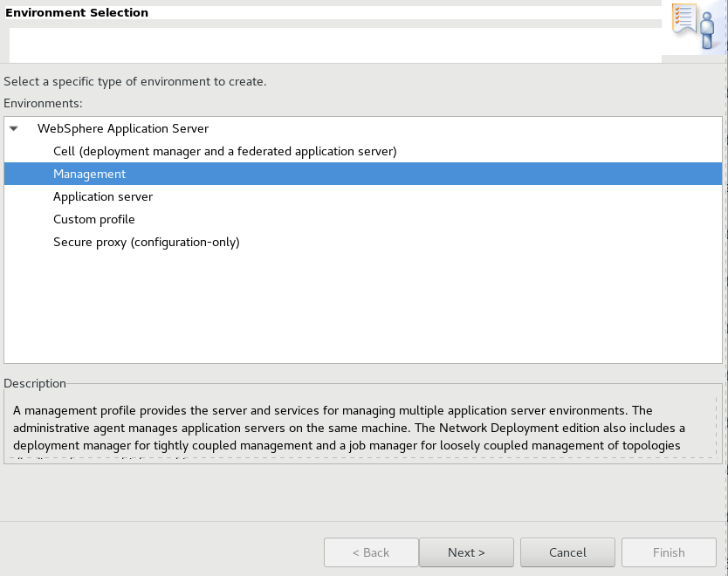Select WebSphere Application Server in the tree
Screen dimensions: 728x576
(x=123, y=128)
